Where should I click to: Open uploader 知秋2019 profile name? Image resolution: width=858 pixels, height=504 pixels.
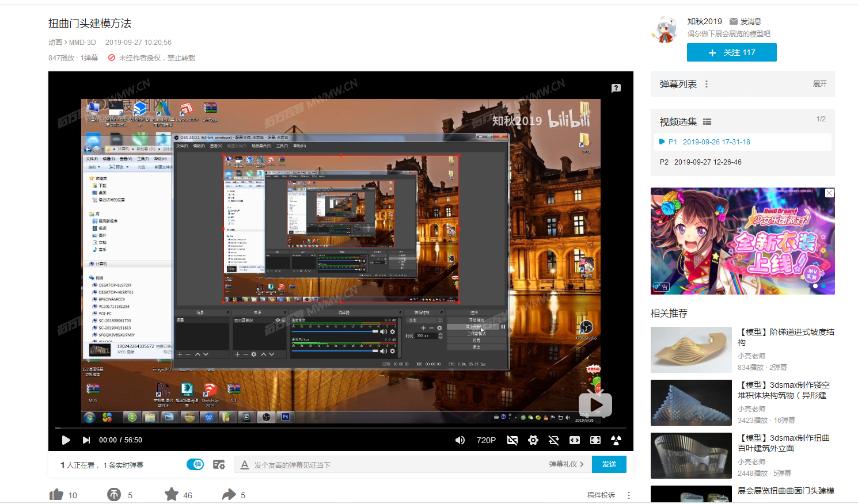click(704, 21)
